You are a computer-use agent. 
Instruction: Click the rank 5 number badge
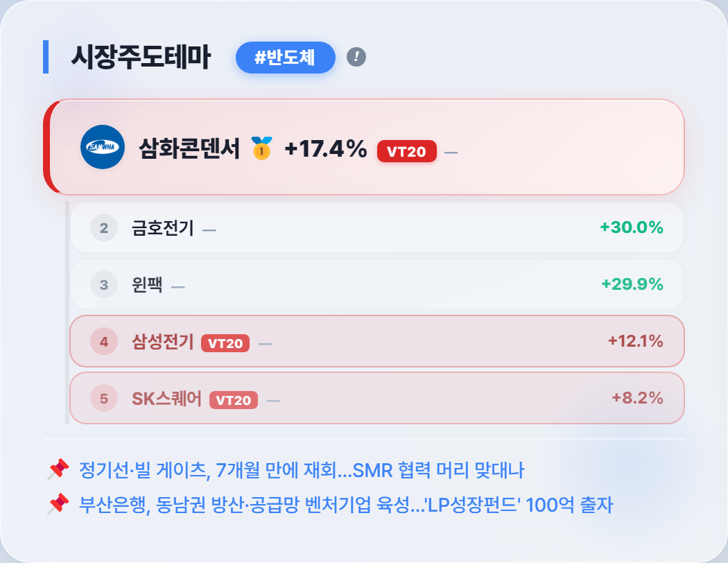(x=103, y=398)
